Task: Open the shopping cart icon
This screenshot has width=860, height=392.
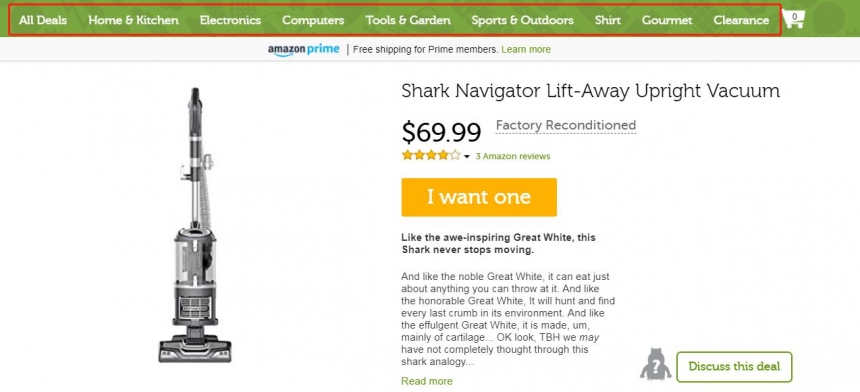Action: pos(793,19)
